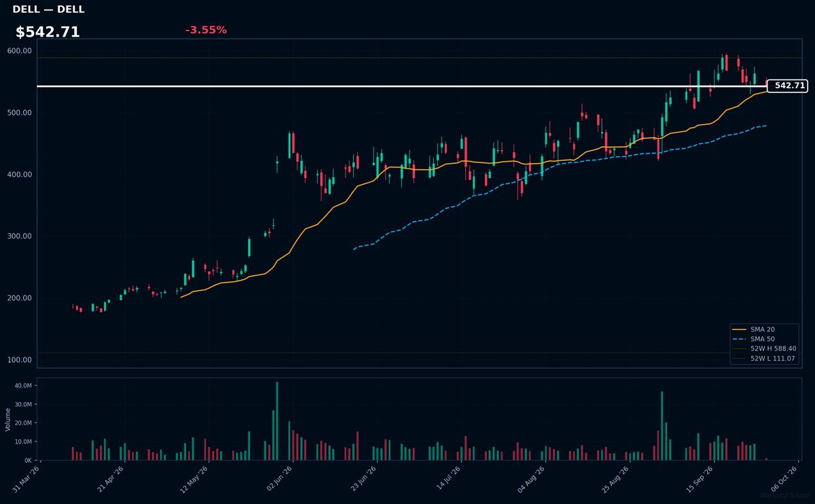
Task: Click the 15 Sep '26 date label
Action: (701, 478)
